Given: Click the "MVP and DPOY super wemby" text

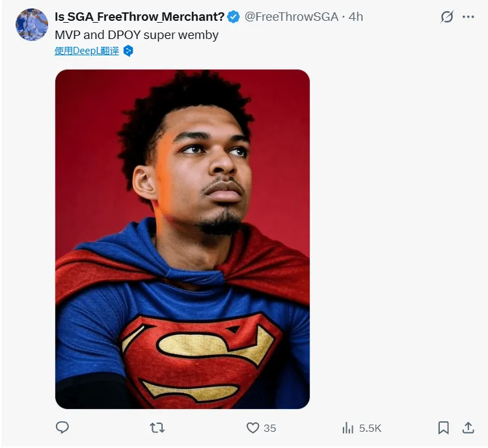Looking at the screenshot, I should click(137, 35).
